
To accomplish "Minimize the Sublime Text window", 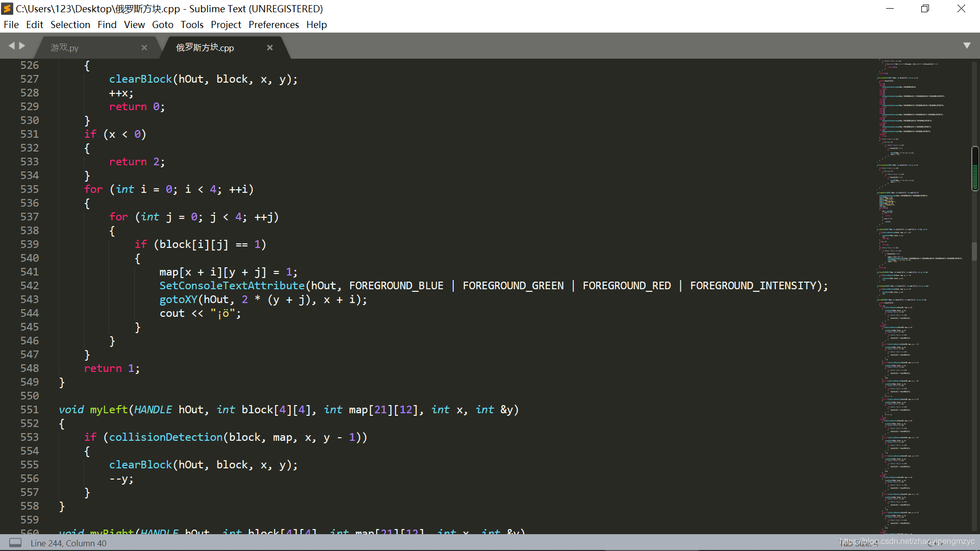I will [890, 9].
